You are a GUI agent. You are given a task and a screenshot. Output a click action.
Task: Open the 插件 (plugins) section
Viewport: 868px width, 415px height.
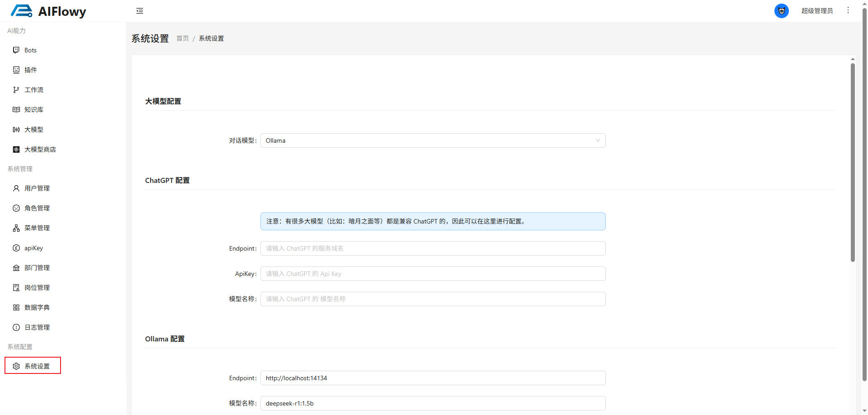30,70
